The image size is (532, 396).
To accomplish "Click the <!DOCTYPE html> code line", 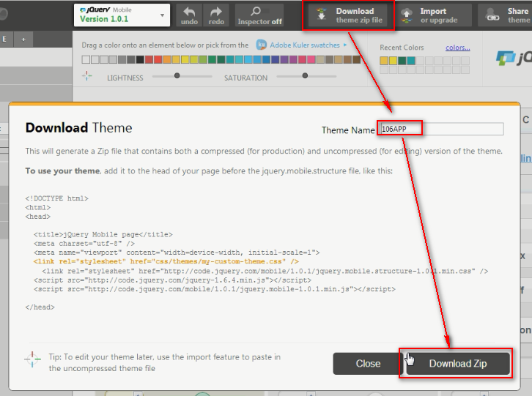I will tap(56, 198).
